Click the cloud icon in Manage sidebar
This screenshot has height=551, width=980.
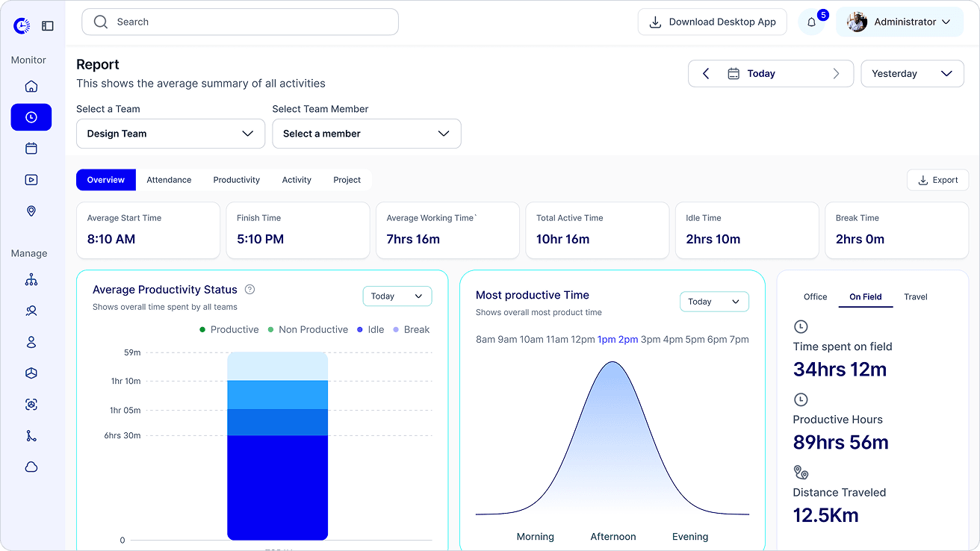31,467
